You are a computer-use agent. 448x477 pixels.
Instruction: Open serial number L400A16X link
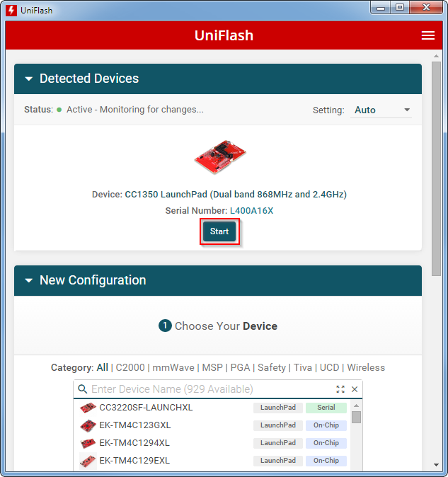click(x=251, y=210)
